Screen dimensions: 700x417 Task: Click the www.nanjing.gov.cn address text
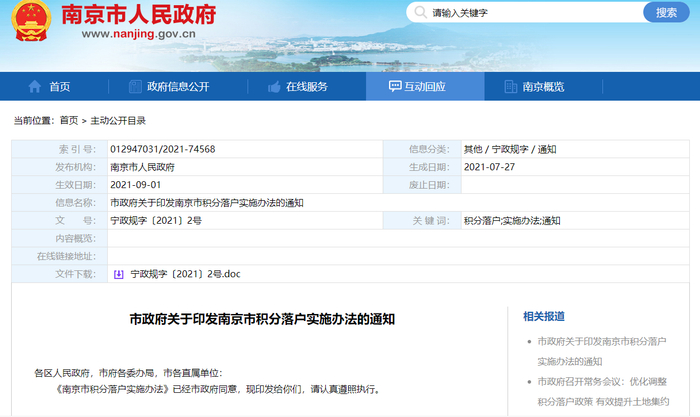138,34
